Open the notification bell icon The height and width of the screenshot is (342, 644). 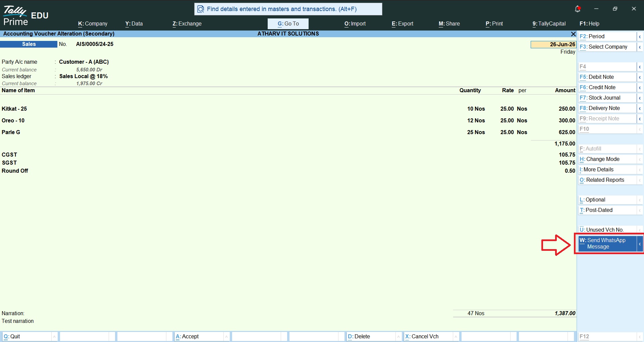[x=578, y=9]
